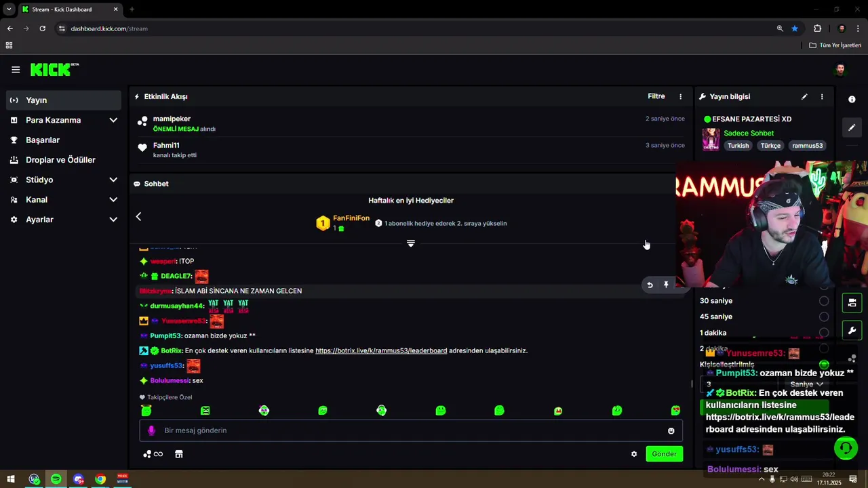The width and height of the screenshot is (868, 488).
Task: Bookmark page with browser star icon
Action: coord(795,28)
